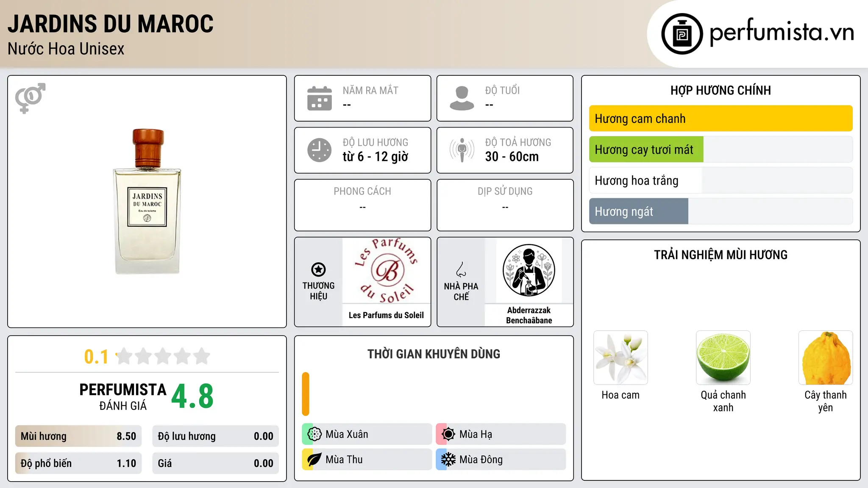Click the Dịp sử dụng info box
Screen dimensions: 868x488
click(505, 205)
